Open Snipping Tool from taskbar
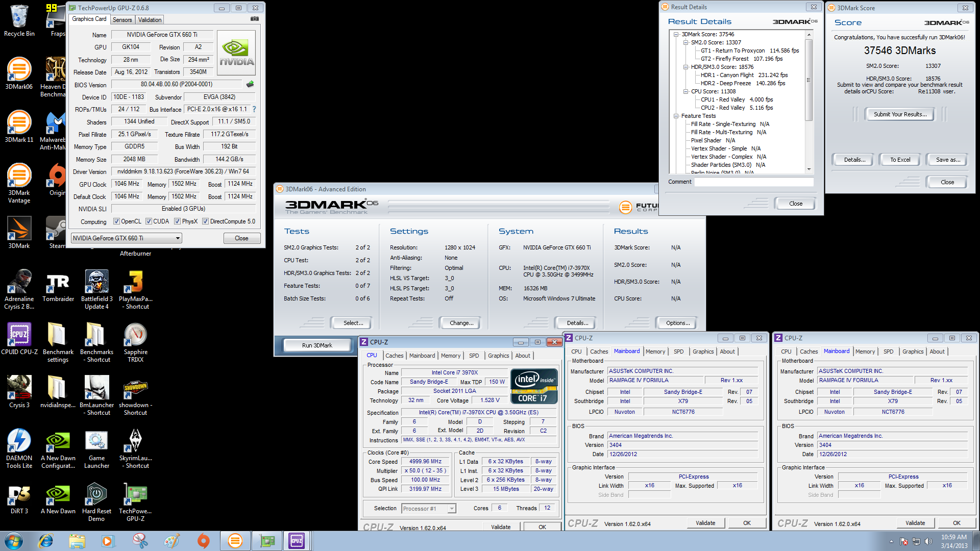The height and width of the screenshot is (551, 980). [140, 541]
